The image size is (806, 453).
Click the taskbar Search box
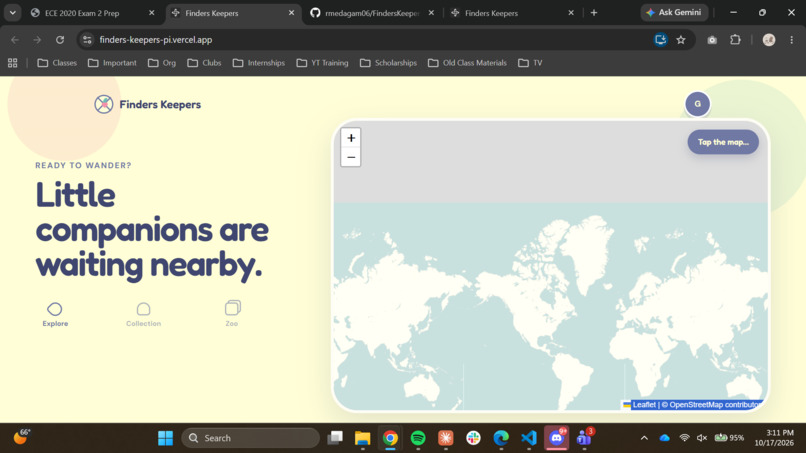tap(250, 438)
